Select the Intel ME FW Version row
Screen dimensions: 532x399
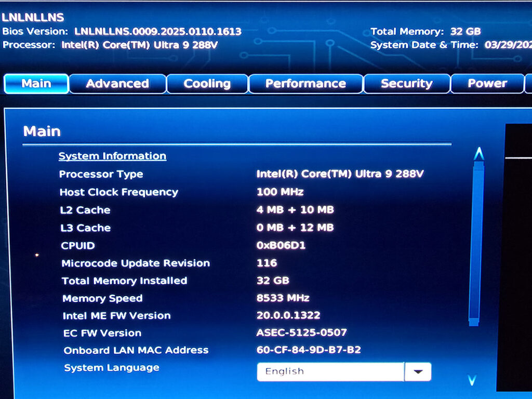point(116,315)
